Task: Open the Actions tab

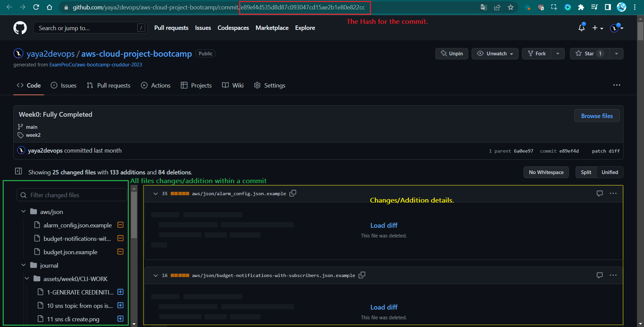Action: click(x=156, y=86)
